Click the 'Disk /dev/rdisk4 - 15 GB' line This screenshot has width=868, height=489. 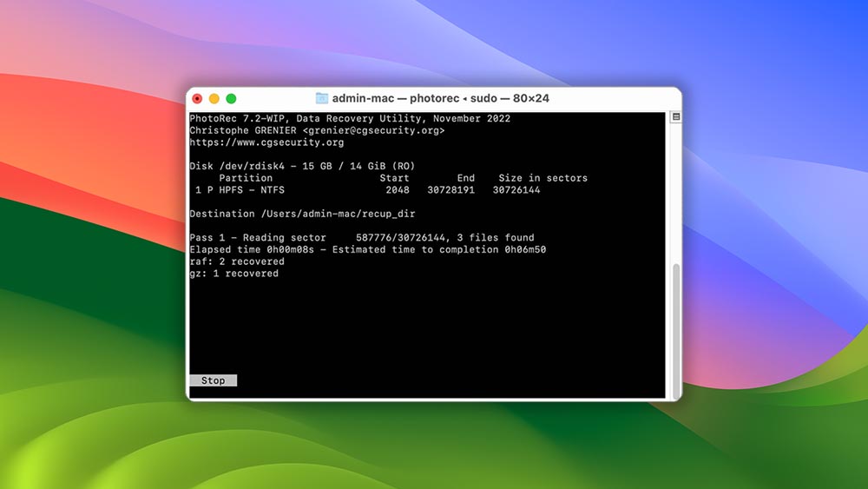[x=302, y=166]
